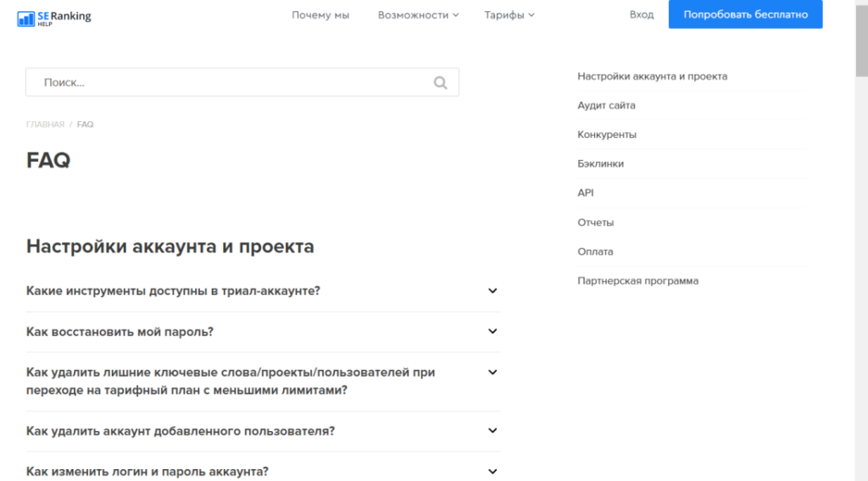The height and width of the screenshot is (481, 868).
Task: Click the SE Ranking Help logo
Action: [x=54, y=19]
